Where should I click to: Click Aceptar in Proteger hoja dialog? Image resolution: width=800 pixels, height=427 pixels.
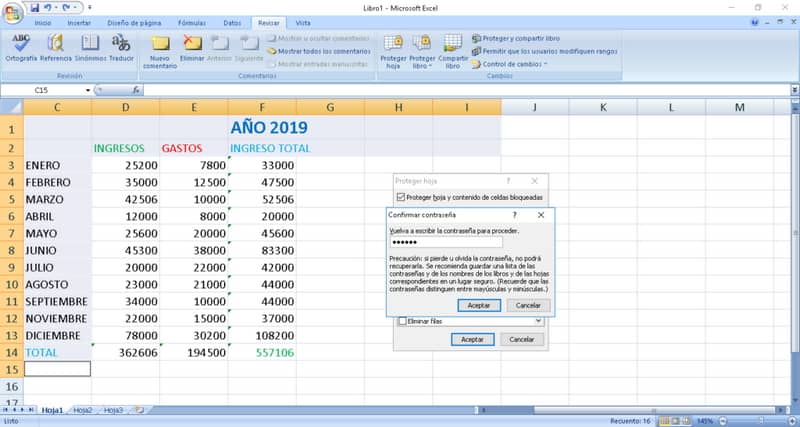coord(472,339)
